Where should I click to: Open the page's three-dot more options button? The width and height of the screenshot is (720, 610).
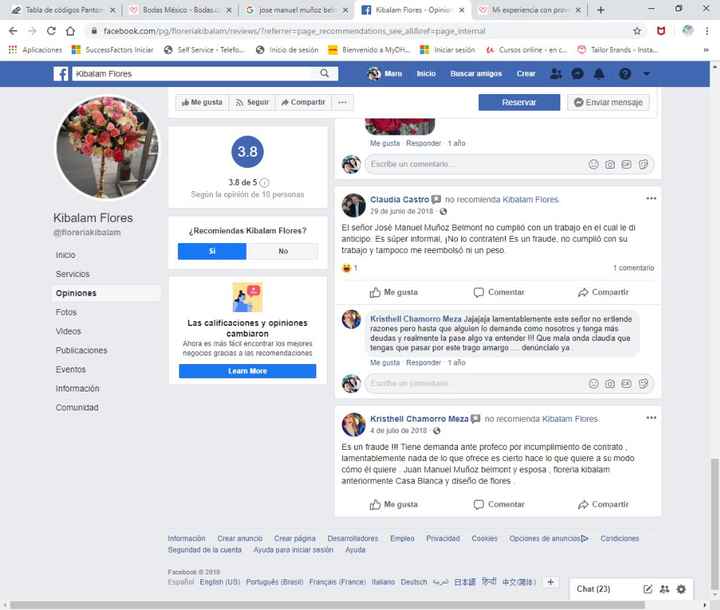coord(343,102)
